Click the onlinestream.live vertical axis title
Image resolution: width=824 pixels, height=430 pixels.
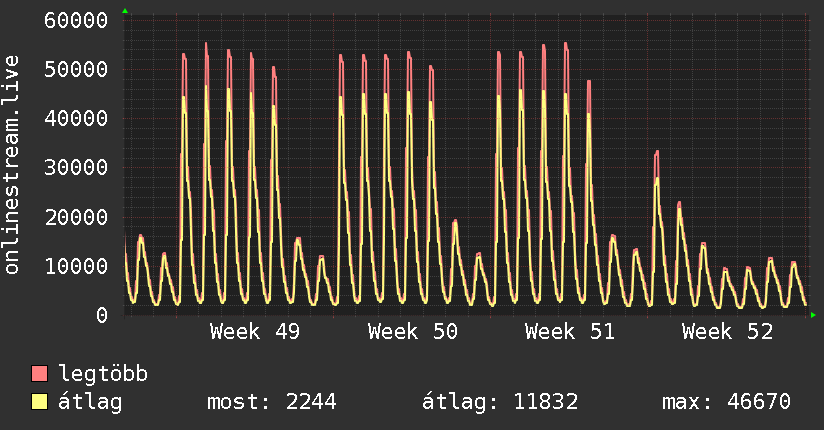coord(11,165)
